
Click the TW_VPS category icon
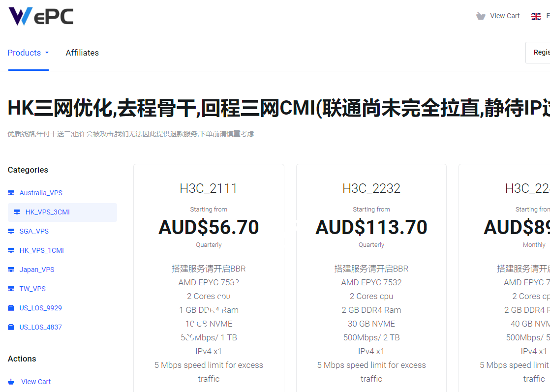click(x=11, y=288)
